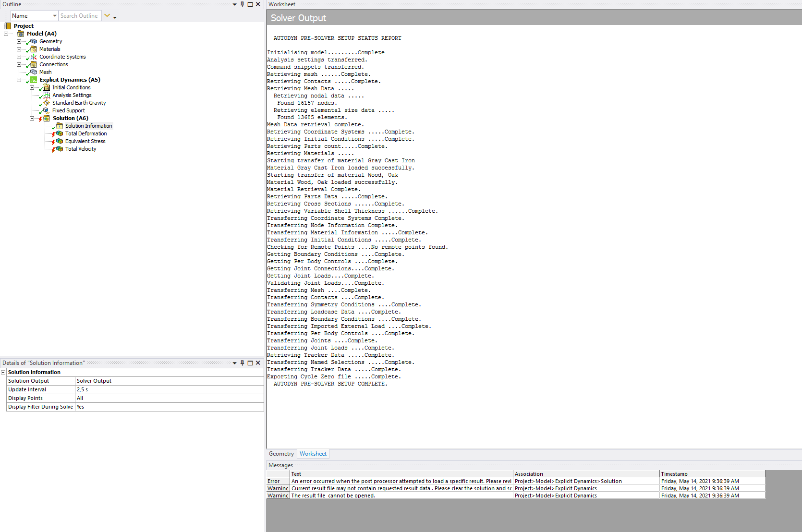802x532 pixels.
Task: Select the Materials node icon
Action: click(34, 49)
